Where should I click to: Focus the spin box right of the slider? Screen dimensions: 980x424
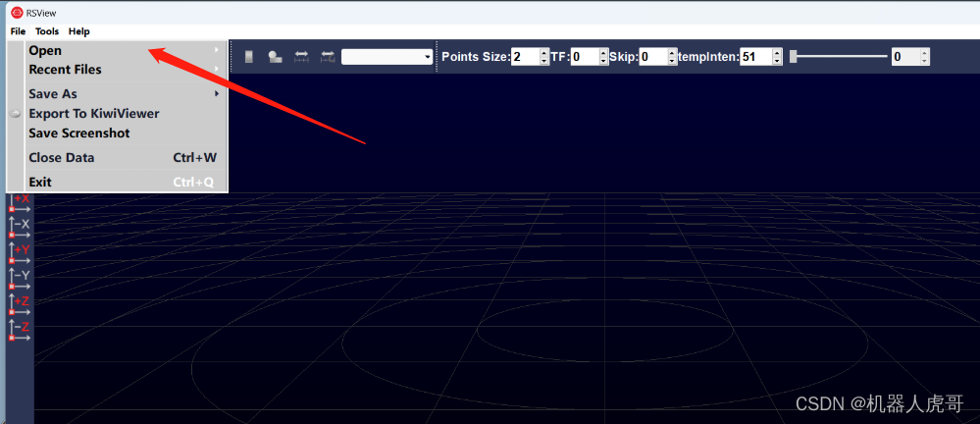(905, 57)
